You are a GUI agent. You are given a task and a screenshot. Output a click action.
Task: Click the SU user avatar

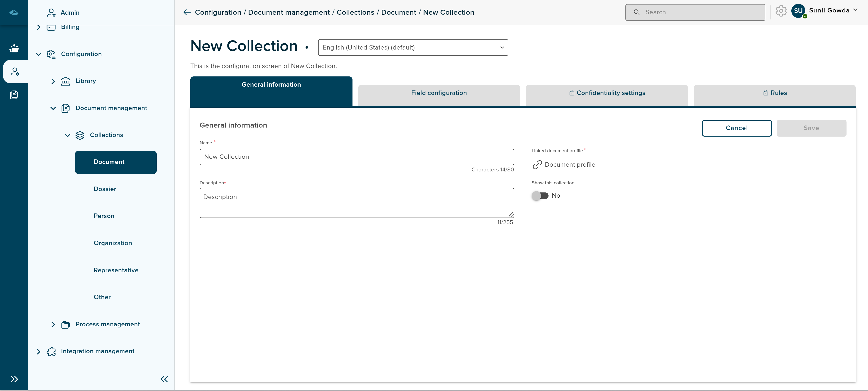coord(798,11)
